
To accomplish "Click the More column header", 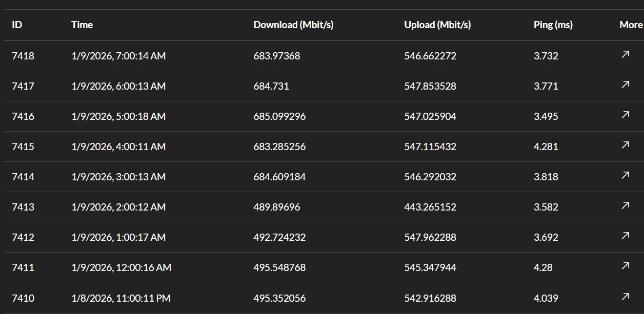I will 630,25.
